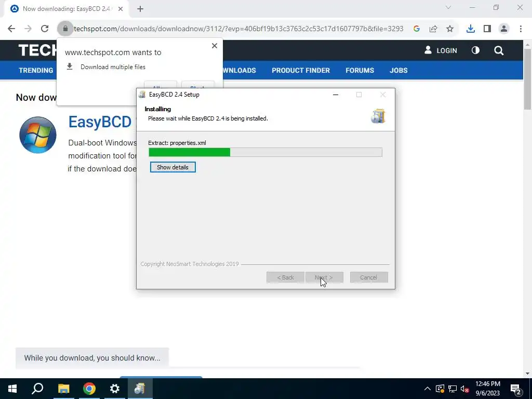Viewport: 532px width, 399px height.
Task: Open the FORUMS menu item
Action: 360,70
